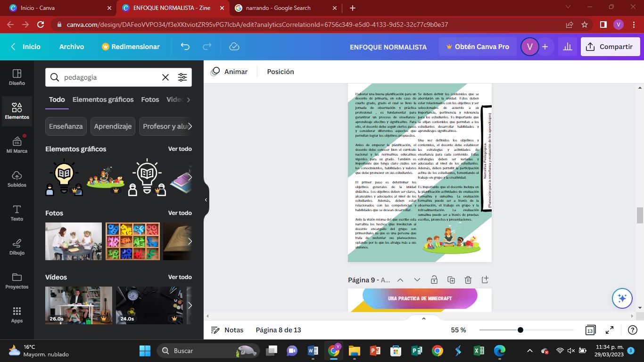Viewport: 644px width, 362px height.
Task: Open the V profile avatar in Canva header
Action: click(529, 47)
